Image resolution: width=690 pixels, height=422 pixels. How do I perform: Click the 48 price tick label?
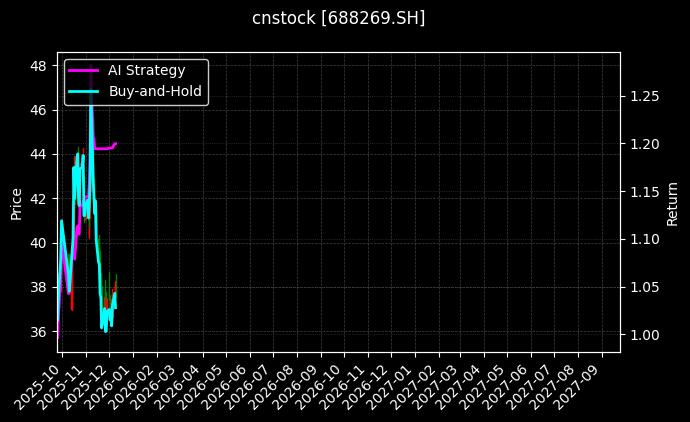pos(39,66)
